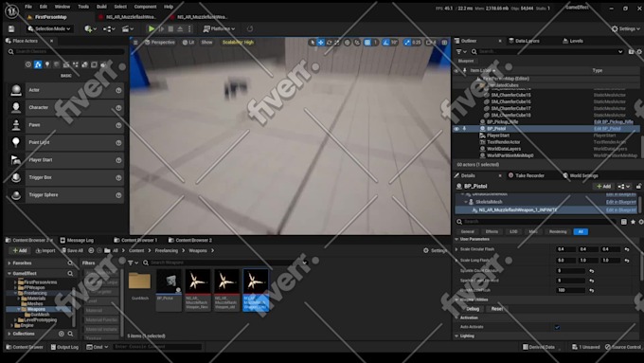Click the Character actor icon

tap(16, 107)
